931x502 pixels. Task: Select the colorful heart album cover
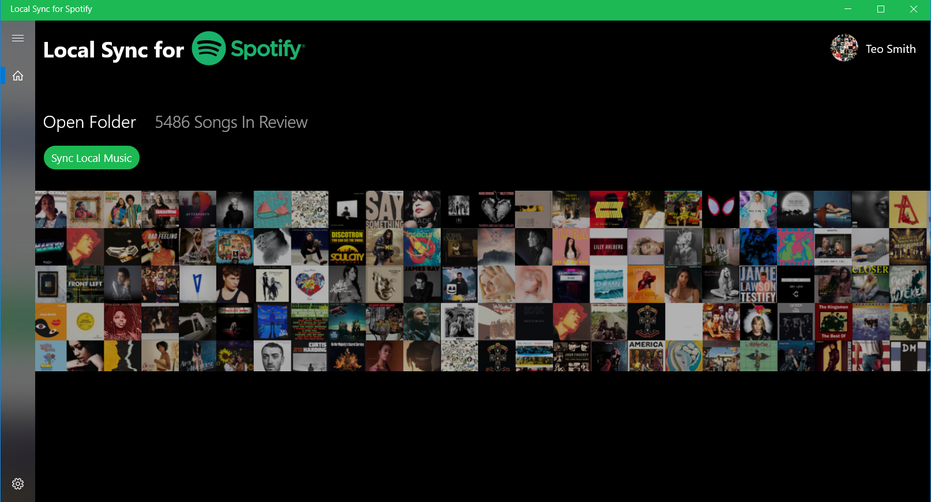coord(309,284)
